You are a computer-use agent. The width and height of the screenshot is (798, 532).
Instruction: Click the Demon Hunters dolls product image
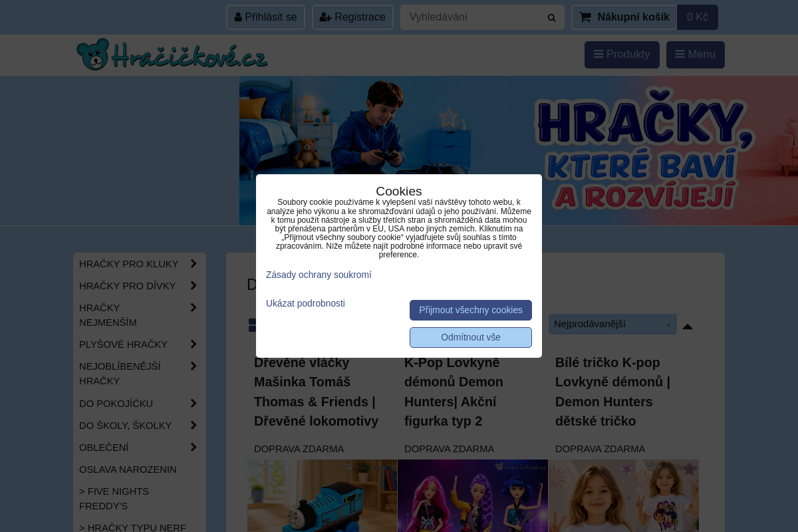pos(473,495)
